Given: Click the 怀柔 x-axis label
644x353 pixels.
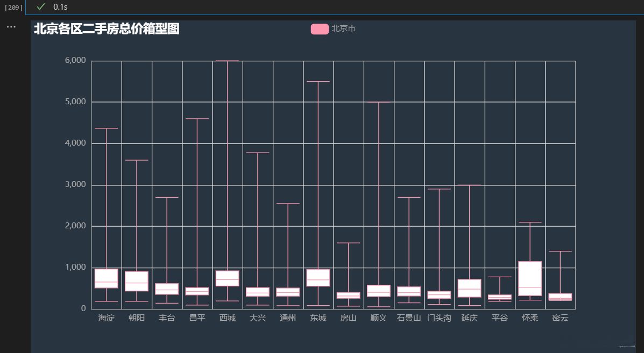Looking at the screenshot, I should click(530, 318).
